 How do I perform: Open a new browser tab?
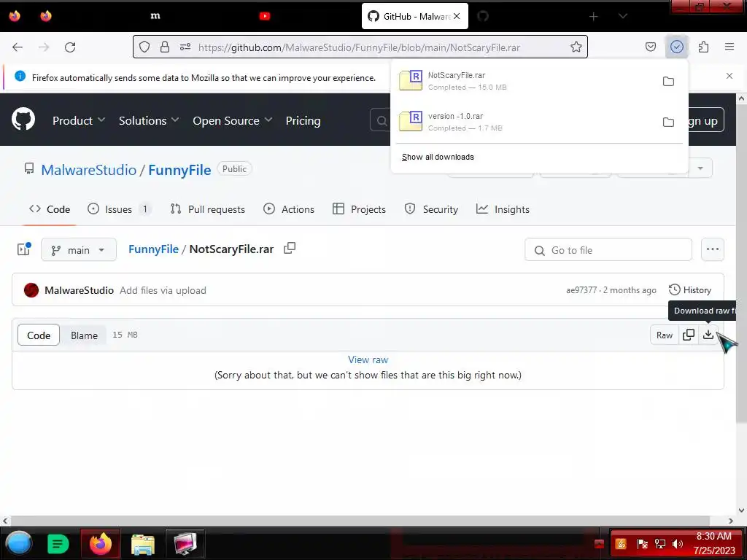pos(594,17)
